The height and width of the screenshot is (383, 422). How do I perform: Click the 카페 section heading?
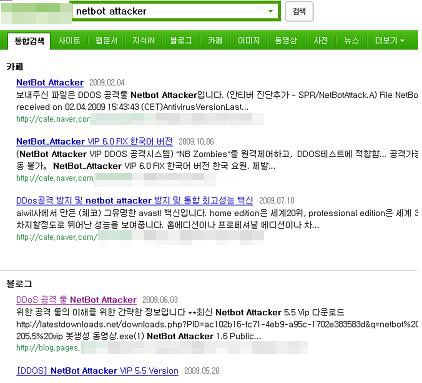[14, 67]
